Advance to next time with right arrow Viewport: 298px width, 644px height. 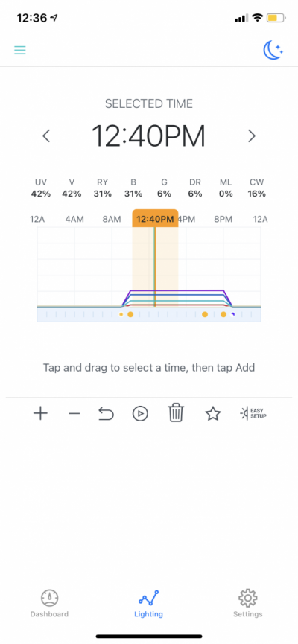[x=252, y=136]
